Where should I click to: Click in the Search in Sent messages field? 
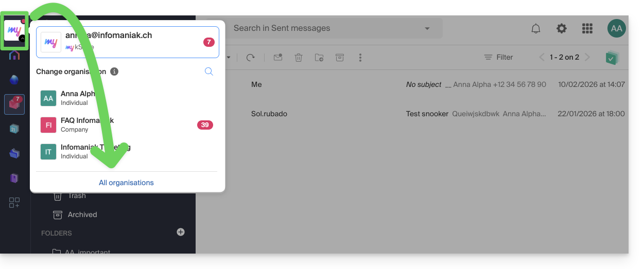point(324,28)
